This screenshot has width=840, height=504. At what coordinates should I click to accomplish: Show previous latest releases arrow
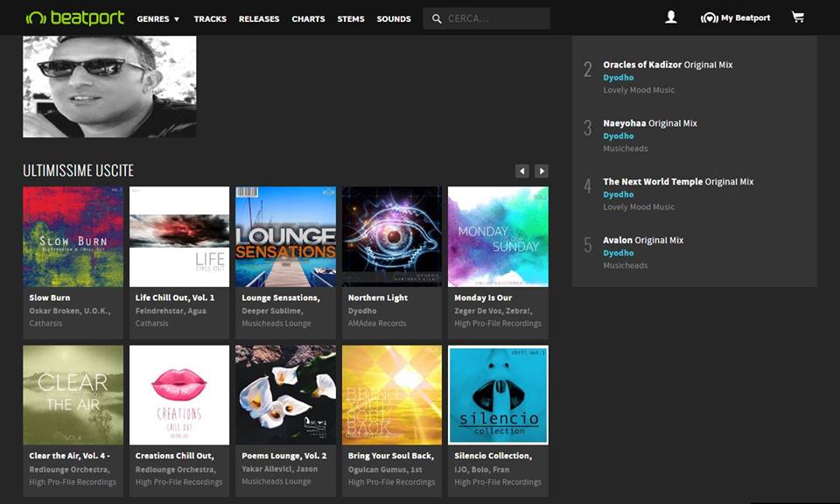[521, 171]
